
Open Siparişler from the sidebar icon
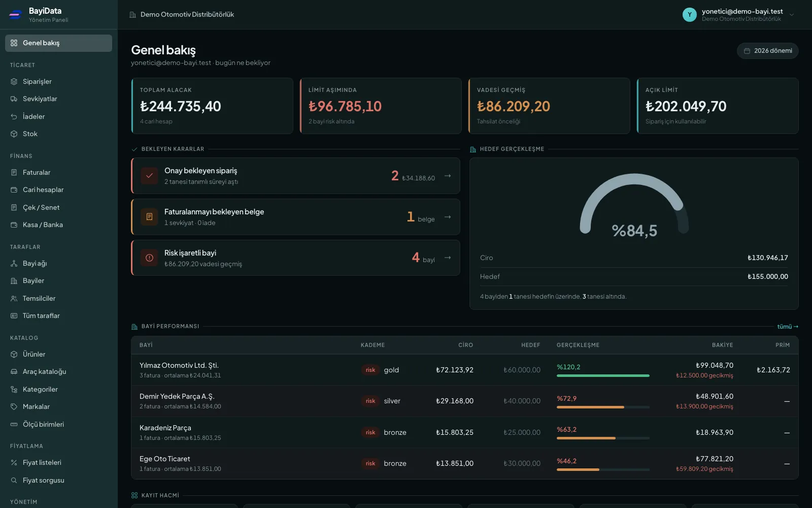14,81
